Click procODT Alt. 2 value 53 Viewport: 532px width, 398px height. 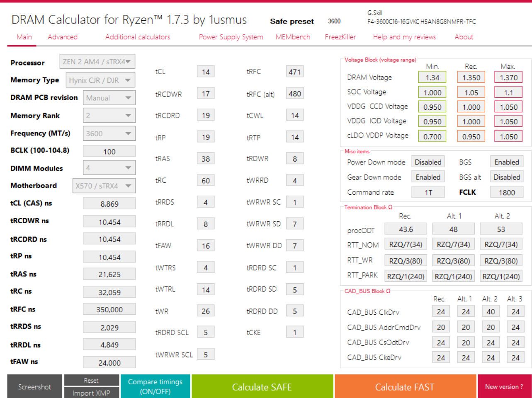click(x=501, y=229)
